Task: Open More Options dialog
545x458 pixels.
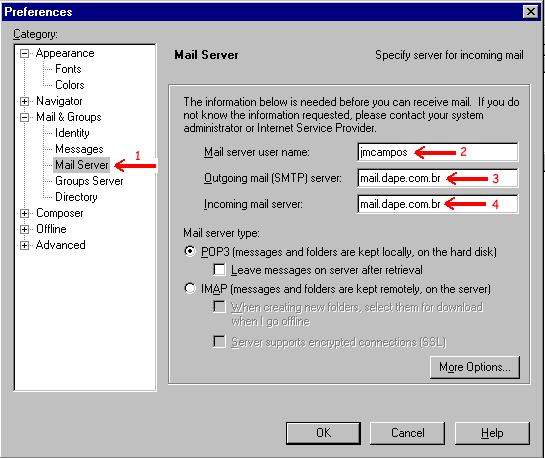Action: (x=475, y=367)
